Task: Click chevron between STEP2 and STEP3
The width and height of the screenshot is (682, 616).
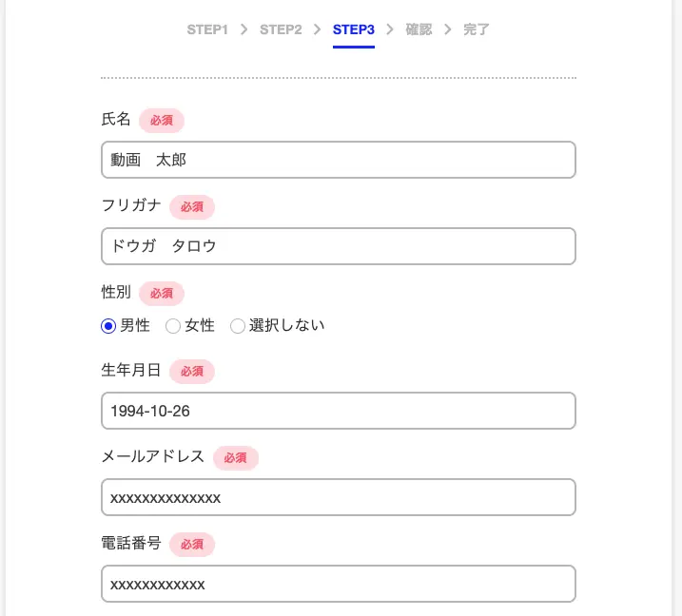Action: [317, 29]
